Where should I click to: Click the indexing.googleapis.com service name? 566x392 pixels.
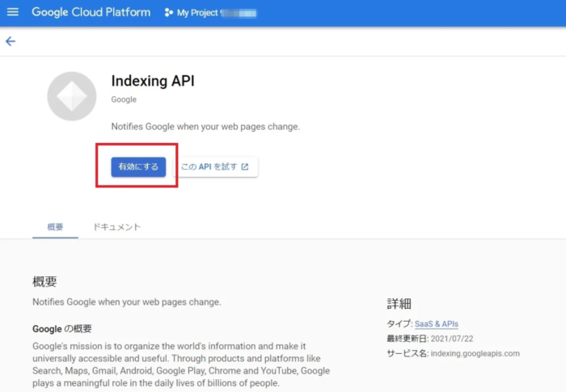pyautogui.click(x=475, y=353)
